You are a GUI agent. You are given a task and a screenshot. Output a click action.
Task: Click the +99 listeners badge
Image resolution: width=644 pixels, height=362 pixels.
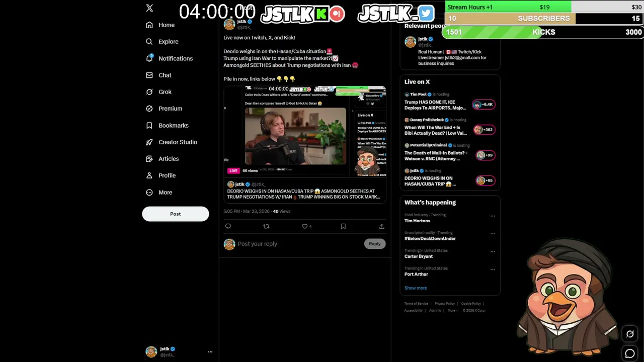[x=485, y=155]
